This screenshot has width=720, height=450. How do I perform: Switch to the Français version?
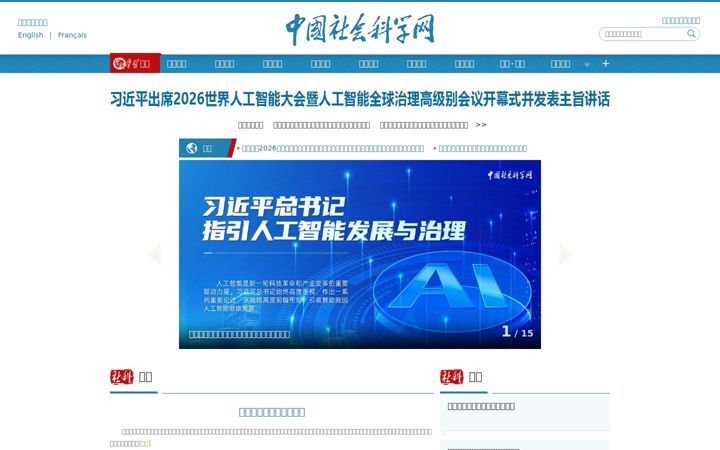(x=72, y=35)
